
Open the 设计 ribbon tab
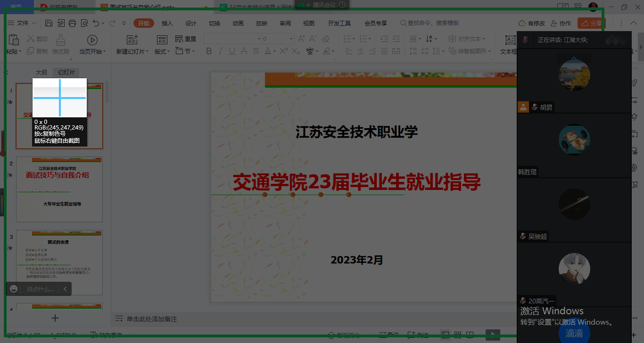coord(191,23)
